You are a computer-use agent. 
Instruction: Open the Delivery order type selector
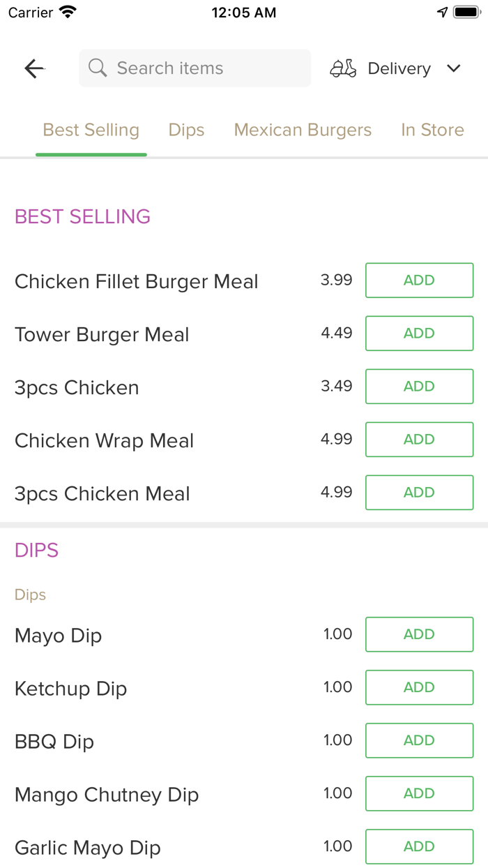pos(399,68)
